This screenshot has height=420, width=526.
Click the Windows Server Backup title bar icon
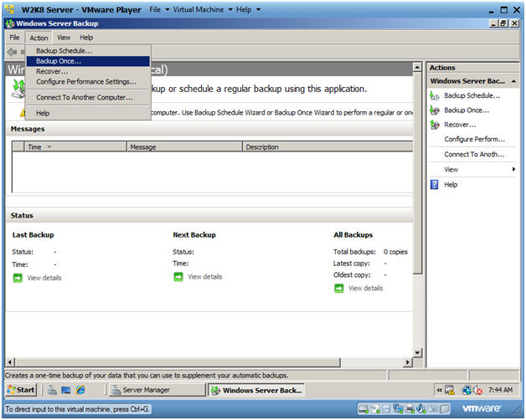10,23
